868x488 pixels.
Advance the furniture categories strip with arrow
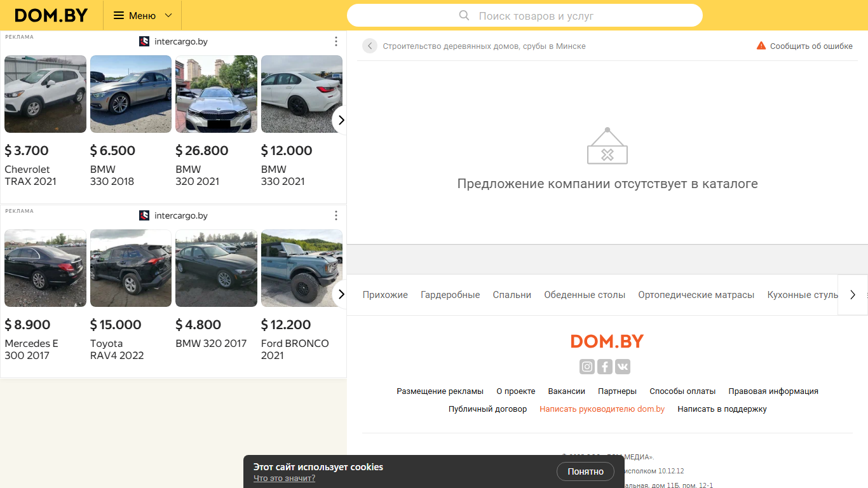853,295
